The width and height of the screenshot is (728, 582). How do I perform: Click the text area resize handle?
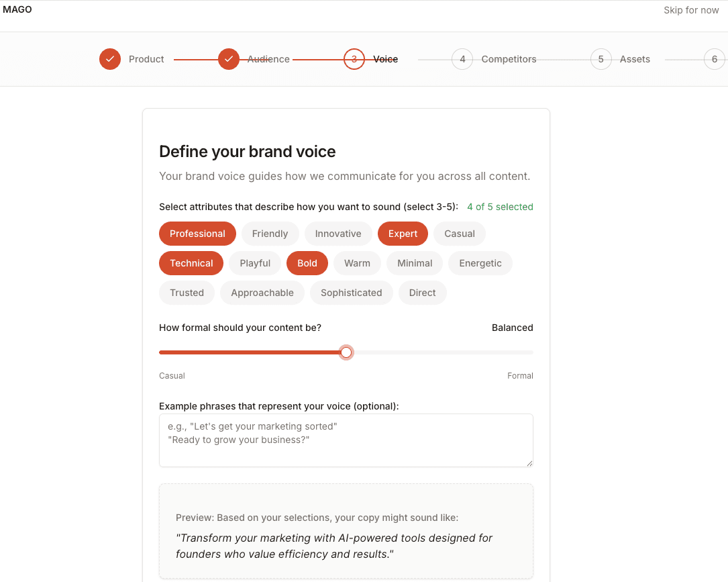(x=529, y=463)
